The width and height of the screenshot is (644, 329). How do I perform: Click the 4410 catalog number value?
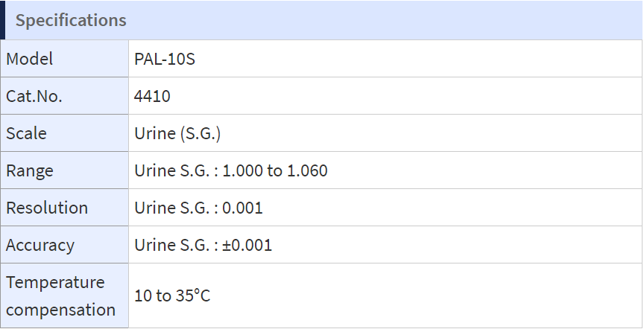pos(152,96)
